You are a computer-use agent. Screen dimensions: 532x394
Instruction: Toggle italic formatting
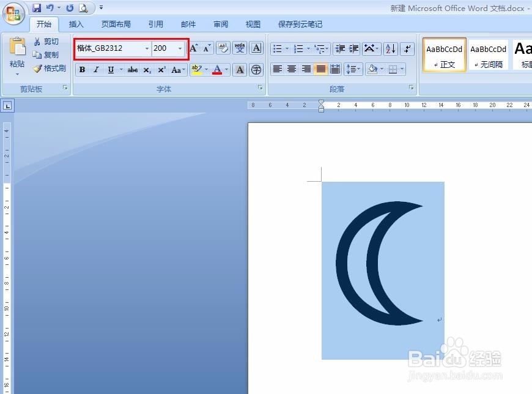(x=97, y=70)
